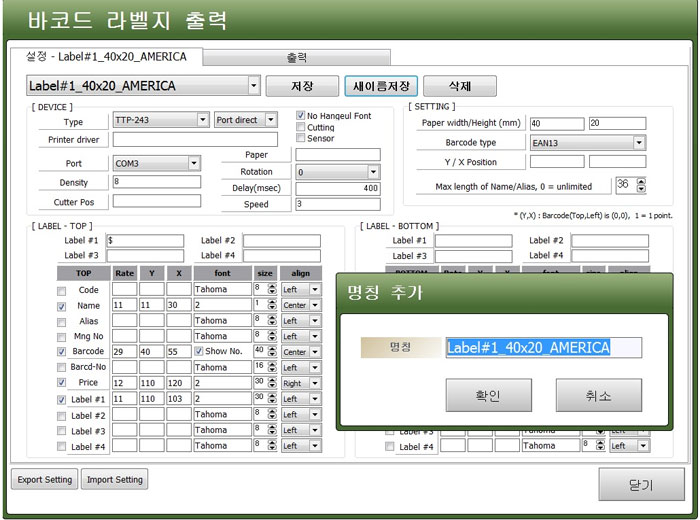Click the Printer driver input field
700x520 pixels.
coord(195,139)
